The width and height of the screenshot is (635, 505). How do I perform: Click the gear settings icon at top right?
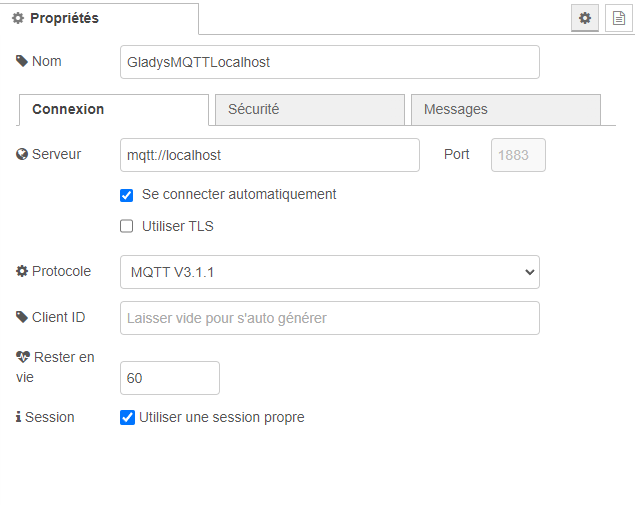click(x=585, y=18)
